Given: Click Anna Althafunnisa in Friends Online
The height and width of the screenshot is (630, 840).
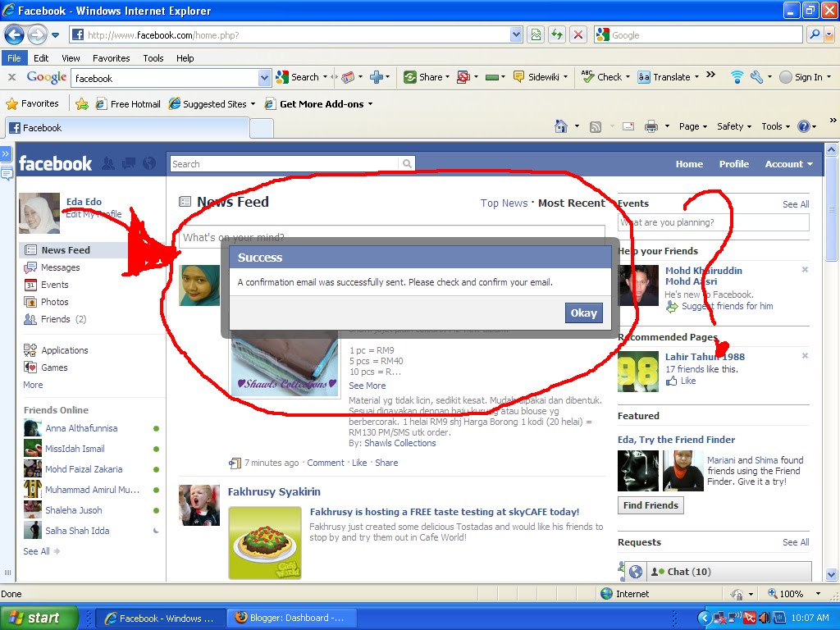Looking at the screenshot, I should (x=81, y=428).
